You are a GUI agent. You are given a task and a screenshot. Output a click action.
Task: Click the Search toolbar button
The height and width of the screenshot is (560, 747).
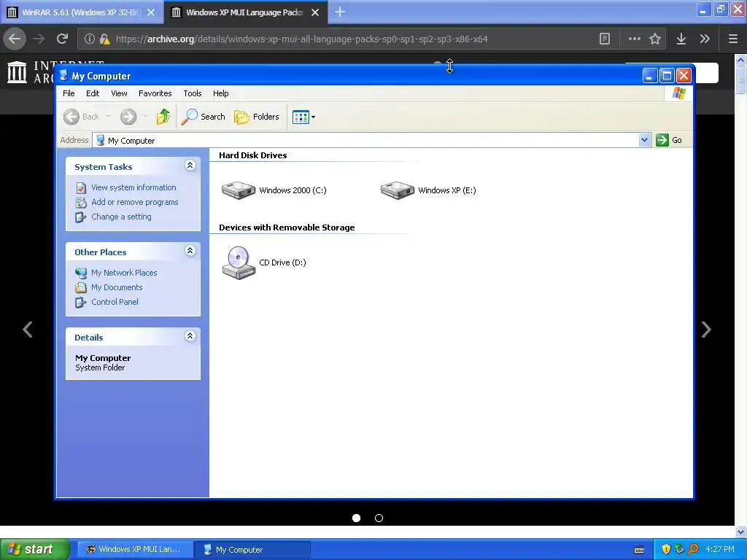204,117
